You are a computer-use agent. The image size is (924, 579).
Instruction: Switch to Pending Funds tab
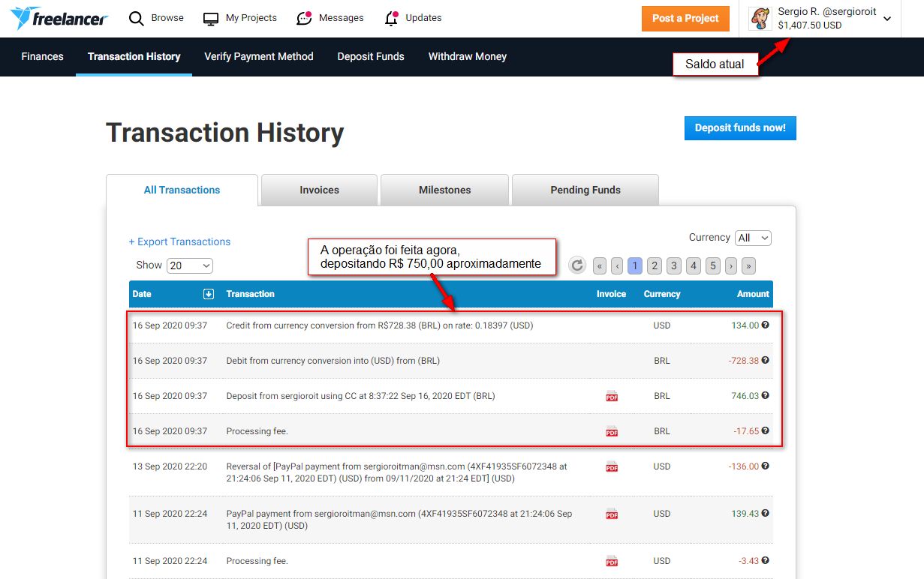[585, 190]
